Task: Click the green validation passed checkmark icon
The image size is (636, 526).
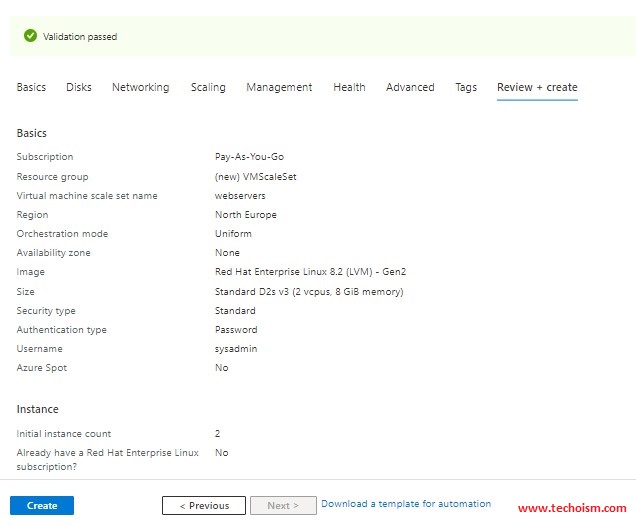Action: 30,36
